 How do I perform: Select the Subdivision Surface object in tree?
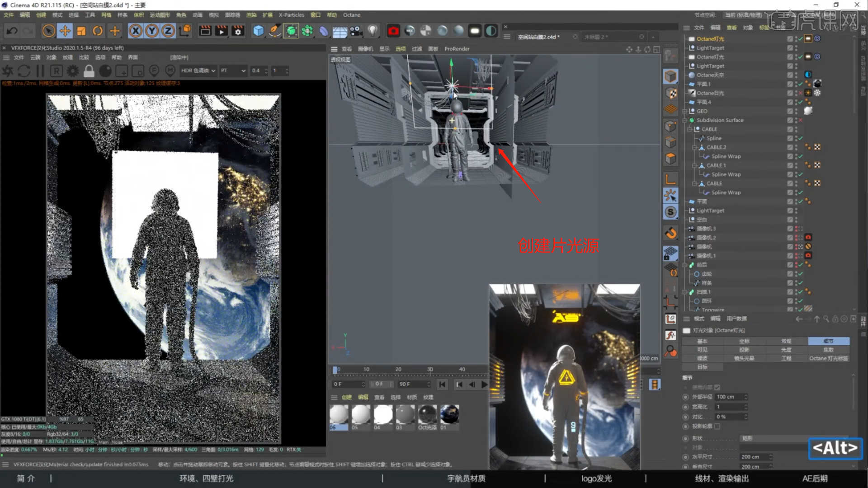(720, 120)
